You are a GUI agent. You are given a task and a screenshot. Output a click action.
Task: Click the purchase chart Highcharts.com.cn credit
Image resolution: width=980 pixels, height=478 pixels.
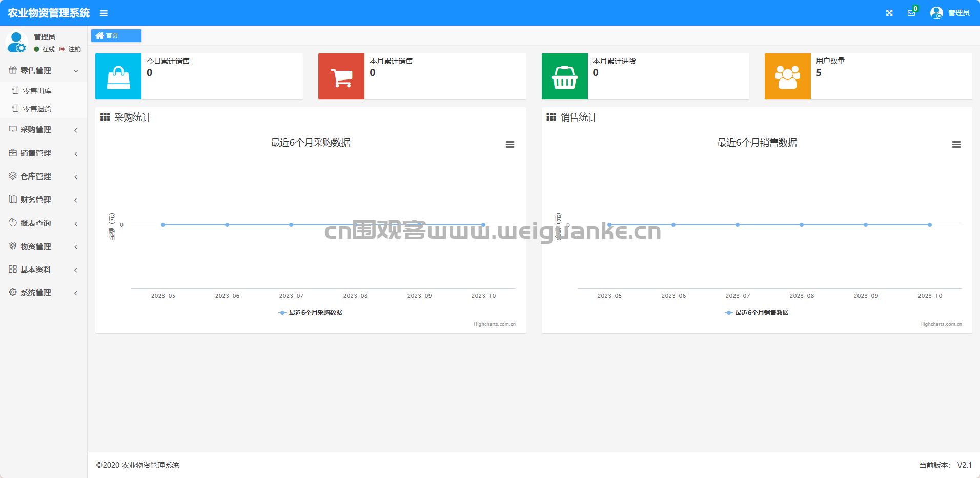coord(495,324)
